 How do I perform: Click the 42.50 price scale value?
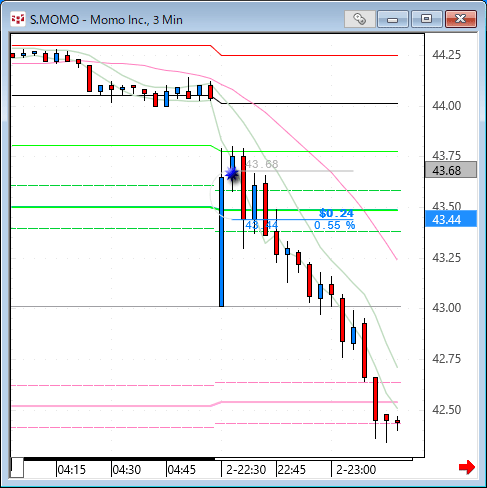(447, 410)
